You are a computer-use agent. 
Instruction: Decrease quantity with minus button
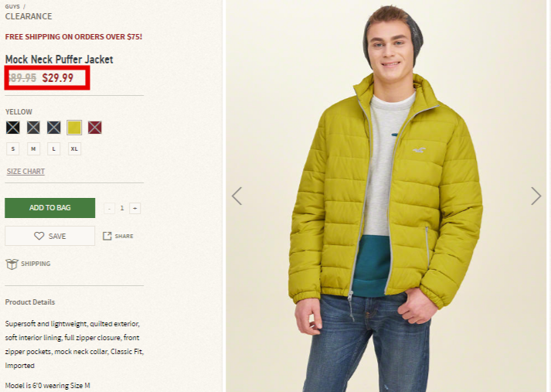point(109,208)
